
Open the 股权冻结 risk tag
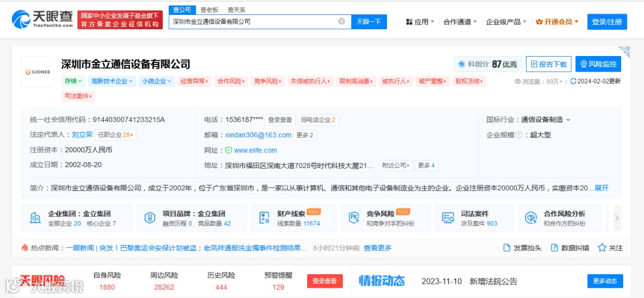[x=469, y=81]
